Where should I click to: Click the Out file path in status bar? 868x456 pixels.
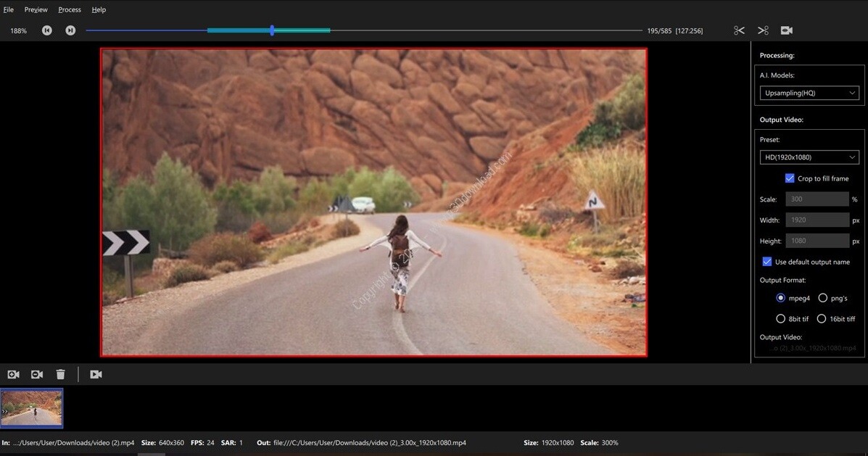[x=370, y=443]
